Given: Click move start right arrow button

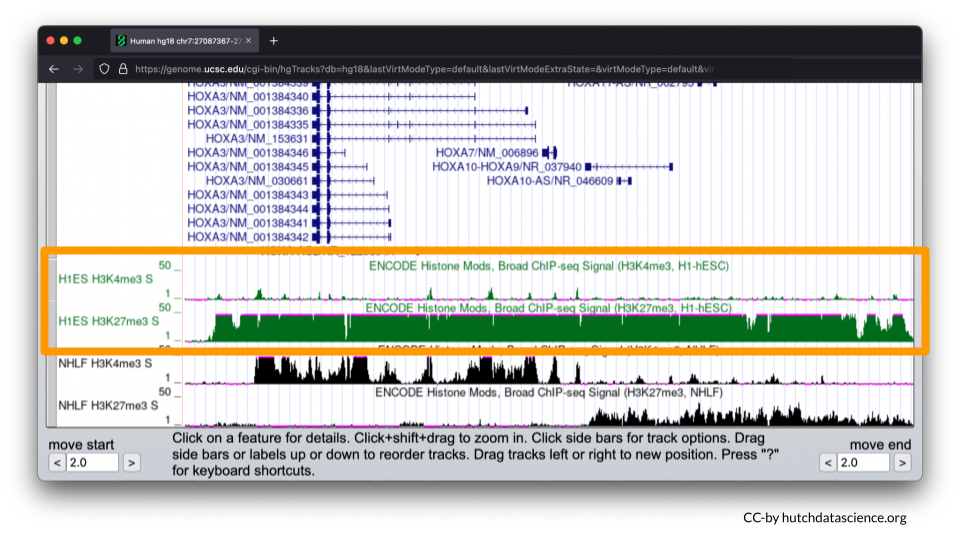Looking at the screenshot, I should pos(132,463).
